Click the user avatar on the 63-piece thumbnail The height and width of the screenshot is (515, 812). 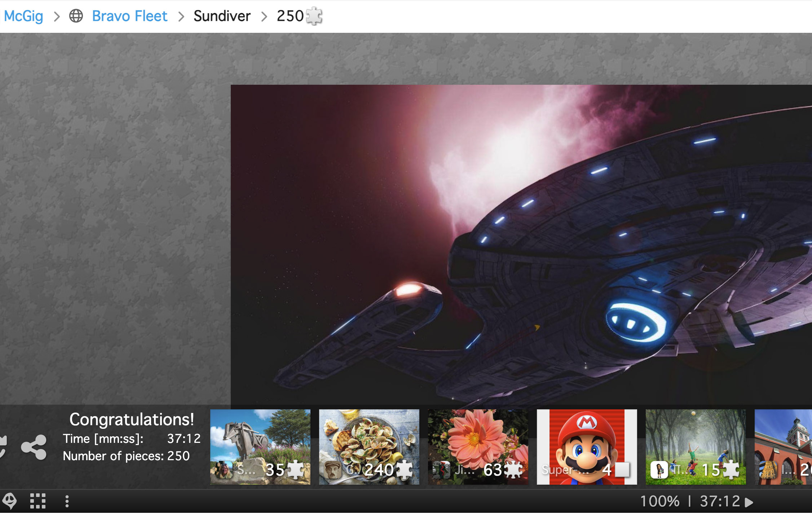(441, 470)
